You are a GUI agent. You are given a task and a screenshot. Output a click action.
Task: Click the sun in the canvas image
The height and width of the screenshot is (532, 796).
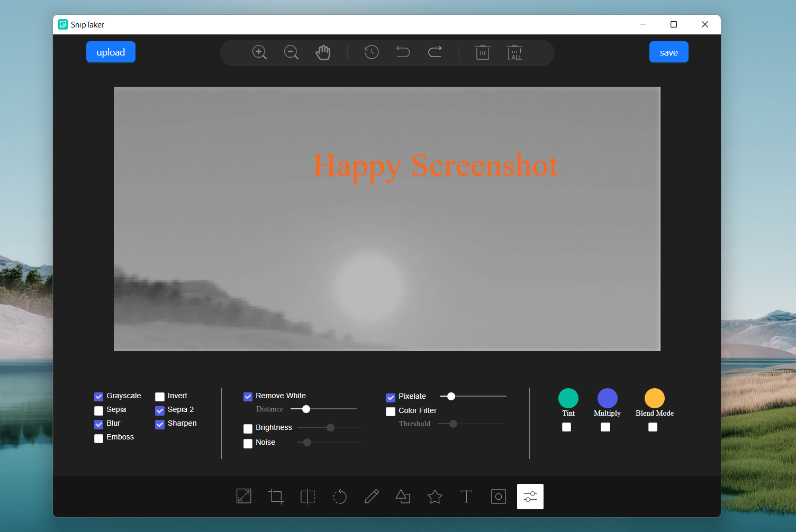click(x=369, y=286)
